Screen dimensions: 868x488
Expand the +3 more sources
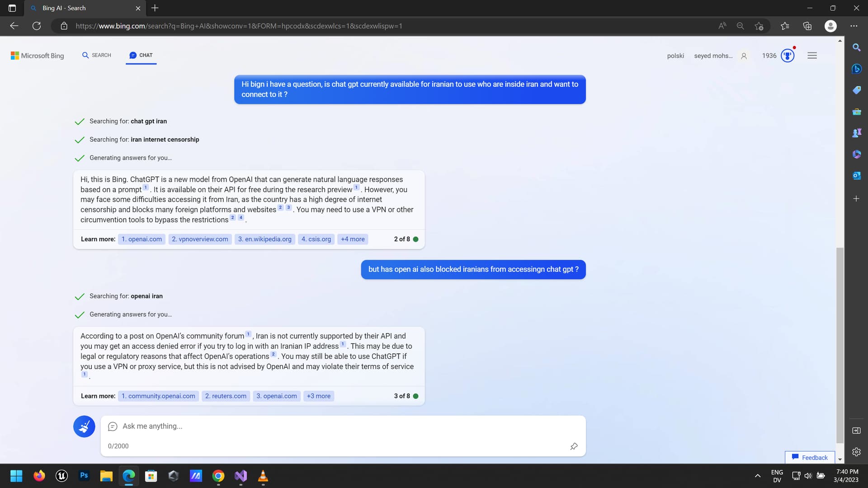[x=319, y=396]
